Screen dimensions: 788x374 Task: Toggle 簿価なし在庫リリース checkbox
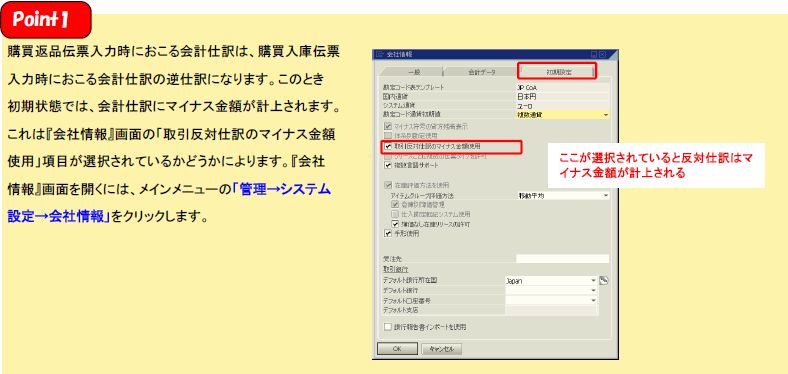395,224
